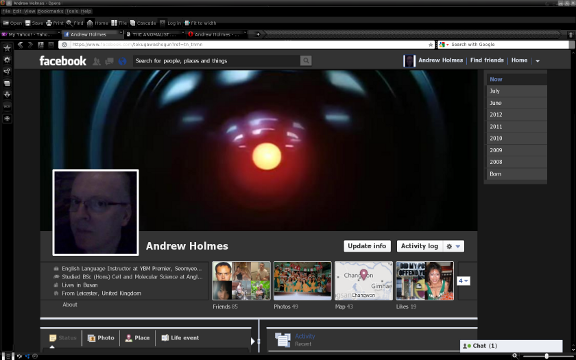Click the Log in toolbar button

pos(171,23)
